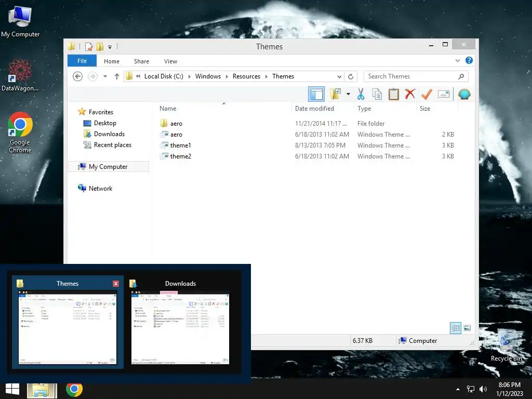The image size is (532, 399).
Task: Launch Chrome from the taskbar
Action: pos(74,390)
